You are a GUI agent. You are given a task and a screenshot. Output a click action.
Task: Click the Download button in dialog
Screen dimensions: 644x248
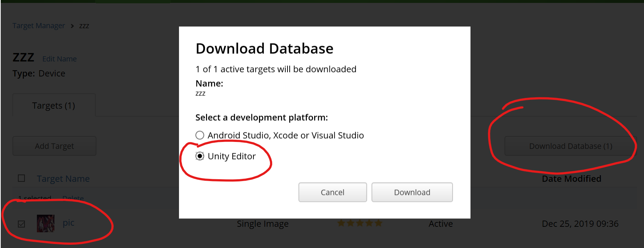[412, 192]
